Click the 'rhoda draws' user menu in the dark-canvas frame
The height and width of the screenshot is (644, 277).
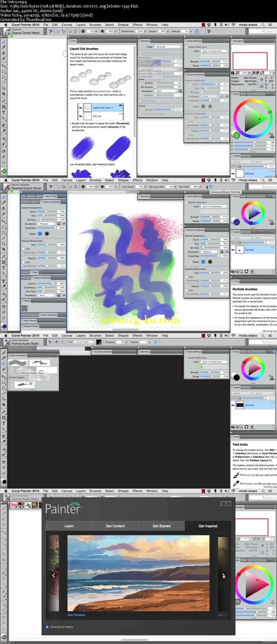[247, 335]
